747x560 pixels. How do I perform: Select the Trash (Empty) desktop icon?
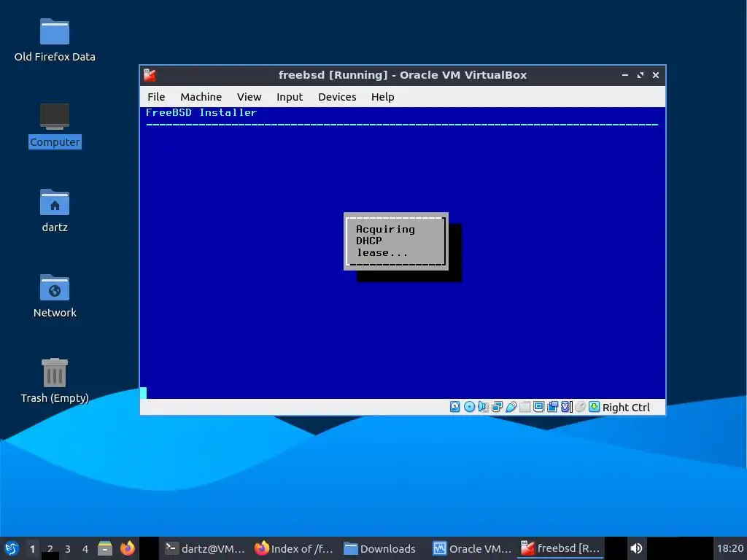click(54, 381)
